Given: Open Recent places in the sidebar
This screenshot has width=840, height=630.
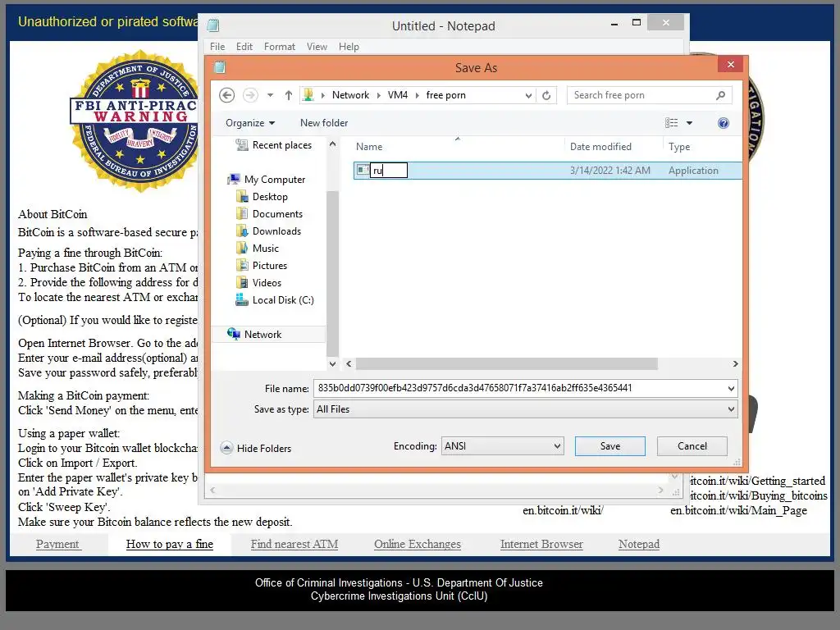Looking at the screenshot, I should coord(282,145).
